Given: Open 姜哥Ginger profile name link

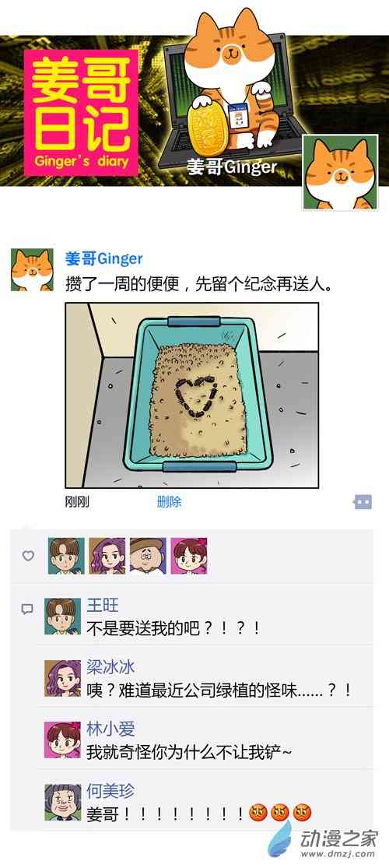Looking at the screenshot, I should [104, 258].
